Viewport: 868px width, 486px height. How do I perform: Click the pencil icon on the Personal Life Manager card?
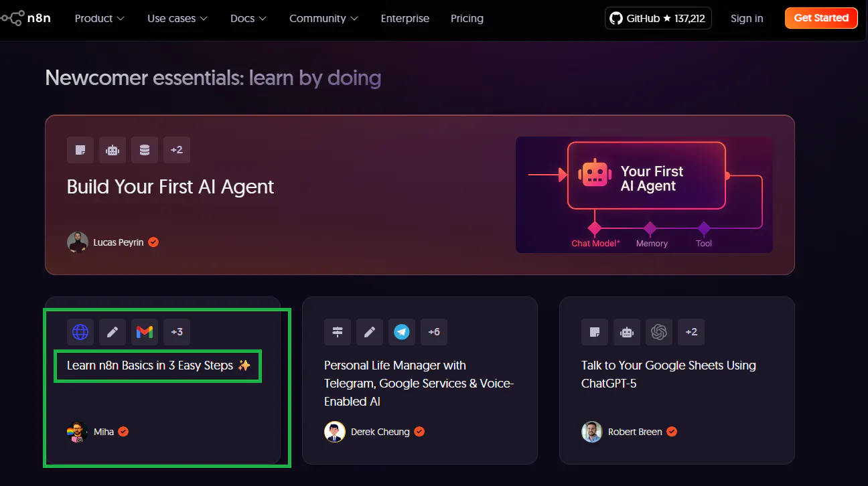coord(370,332)
